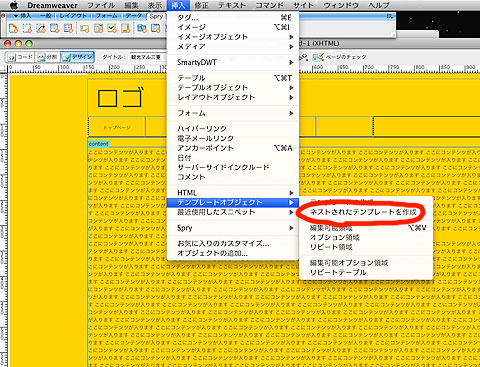Choose お気に入りのカスタマイズ... menu item

point(233,244)
